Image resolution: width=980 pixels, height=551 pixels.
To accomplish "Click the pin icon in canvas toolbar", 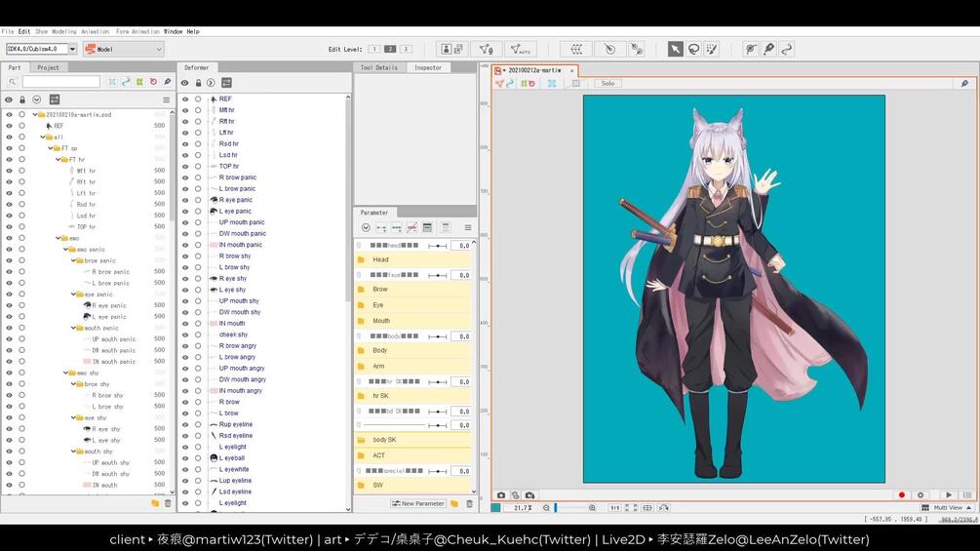I will 964,83.
